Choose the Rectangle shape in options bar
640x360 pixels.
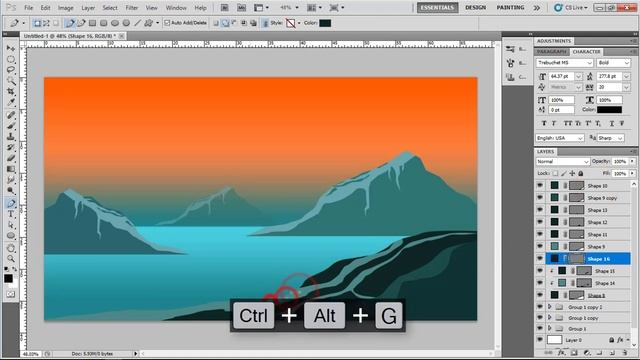(93, 23)
